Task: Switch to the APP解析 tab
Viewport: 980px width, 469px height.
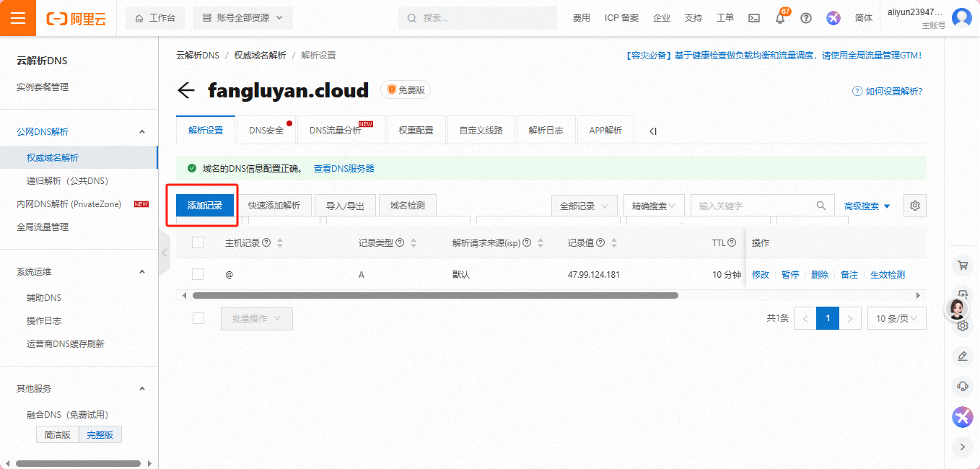Action: [605, 131]
